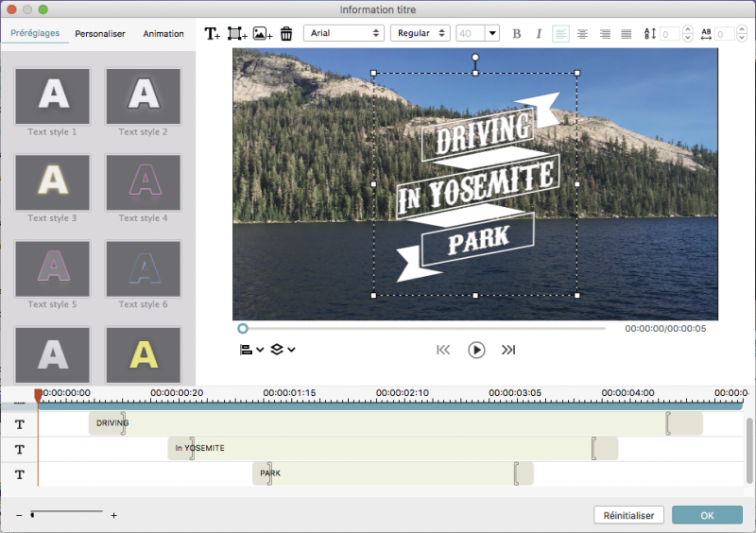Viewport: 756px width, 533px height.
Task: Select the PARK clip on the timeline
Action: tap(393, 473)
